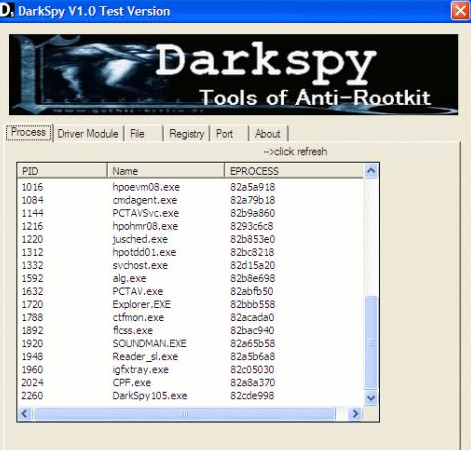Select the alg.exe process row

click(x=190, y=278)
